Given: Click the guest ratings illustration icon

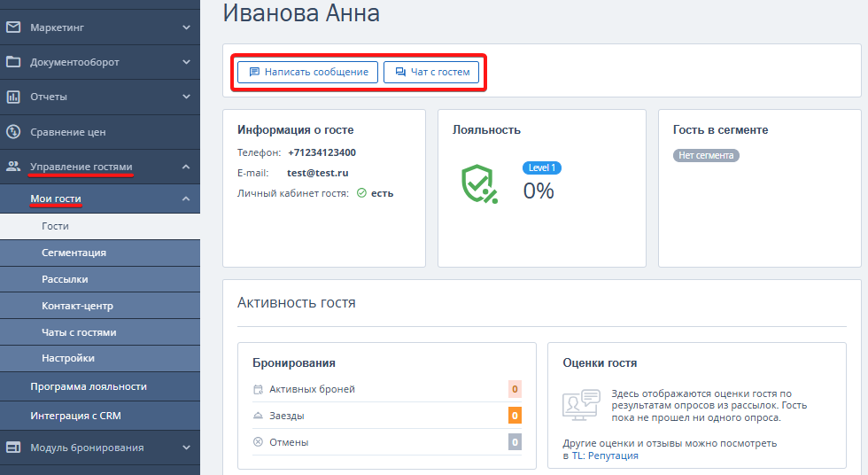Looking at the screenshot, I should [581, 405].
